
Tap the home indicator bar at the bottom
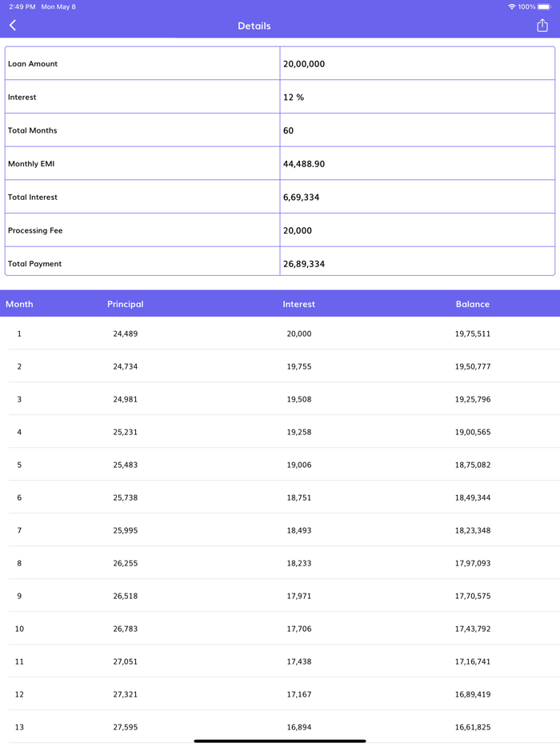pyautogui.click(x=280, y=739)
